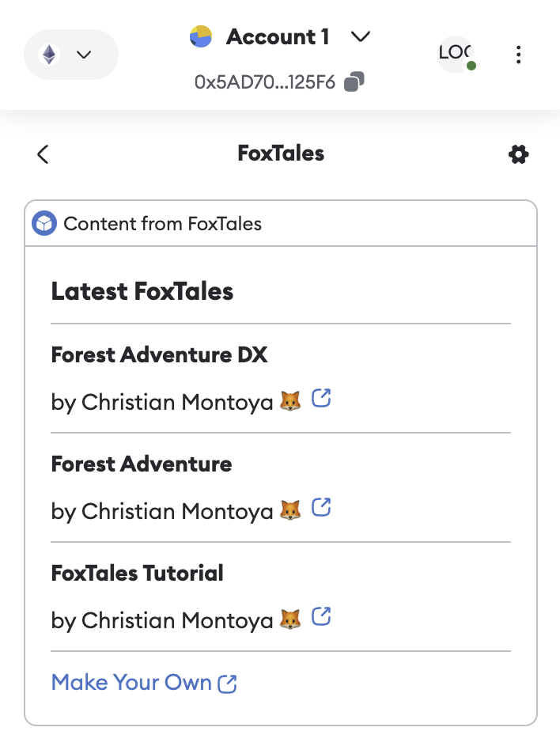Open external link for FoxTales Tutorial
560x750 pixels.
(321, 618)
